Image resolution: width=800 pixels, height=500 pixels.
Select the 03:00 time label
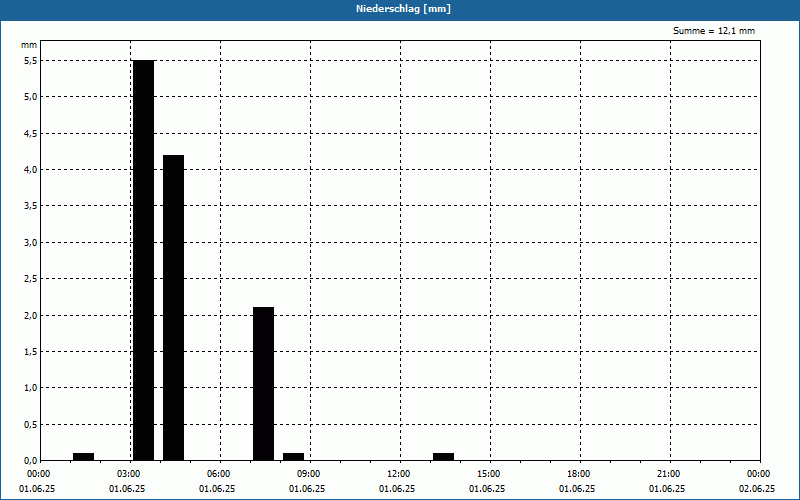click(129, 474)
